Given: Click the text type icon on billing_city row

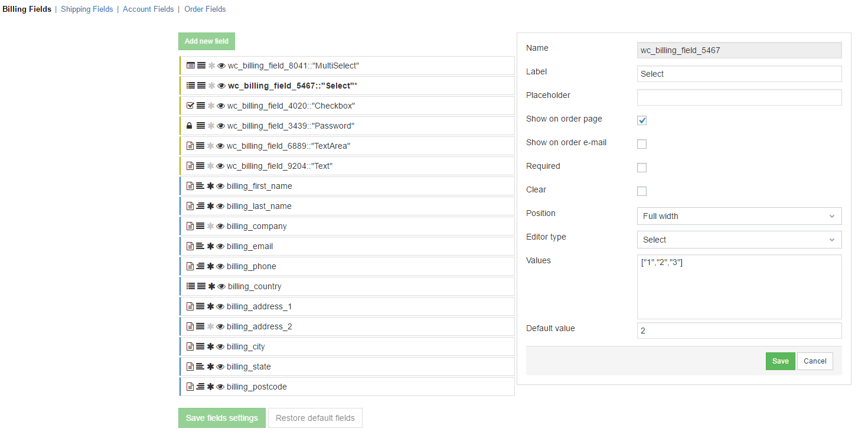Looking at the screenshot, I should click(190, 346).
